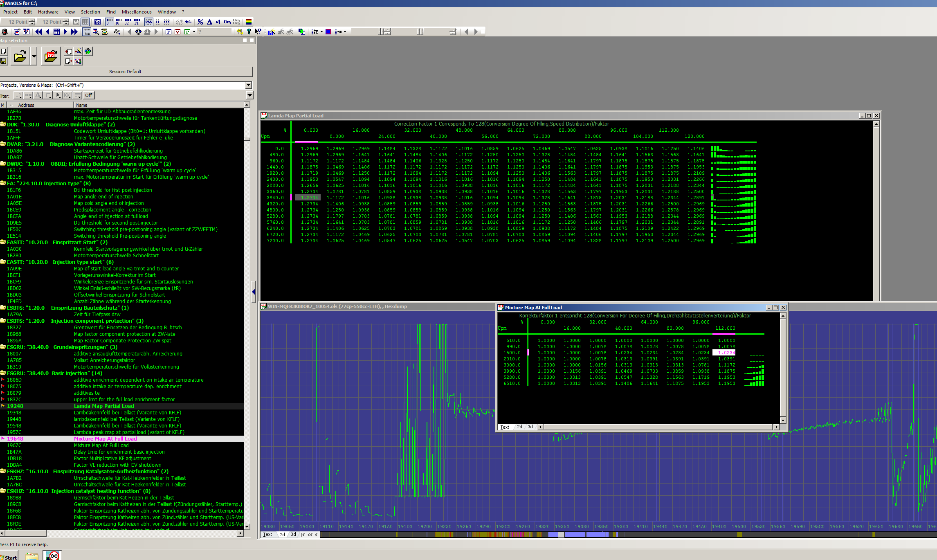The width and height of the screenshot is (937, 560).
Task: Expand the filter options arrow at right
Action: pyautogui.click(x=249, y=95)
